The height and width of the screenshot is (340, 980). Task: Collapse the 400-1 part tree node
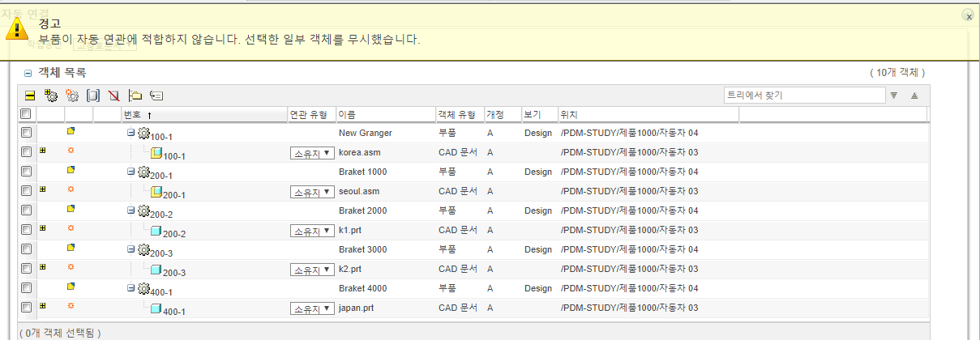pyautogui.click(x=131, y=289)
